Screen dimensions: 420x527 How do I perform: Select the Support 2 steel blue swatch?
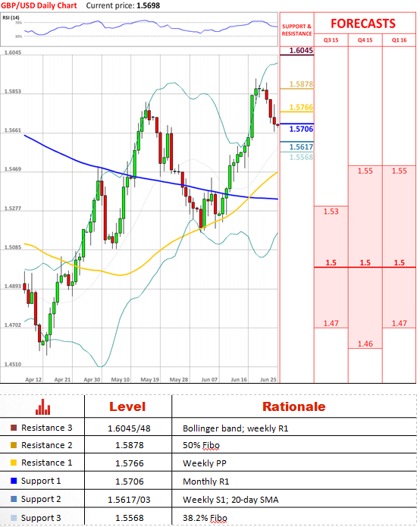14,499
